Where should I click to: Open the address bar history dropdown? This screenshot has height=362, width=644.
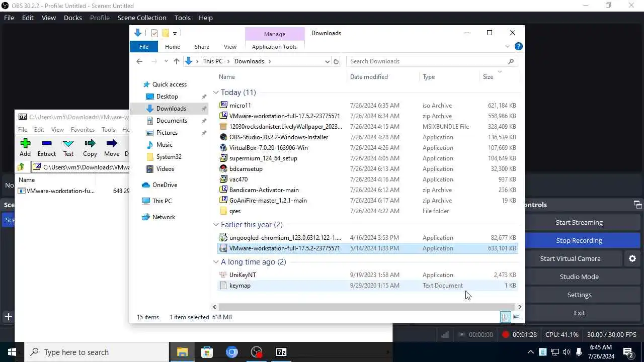click(328, 61)
